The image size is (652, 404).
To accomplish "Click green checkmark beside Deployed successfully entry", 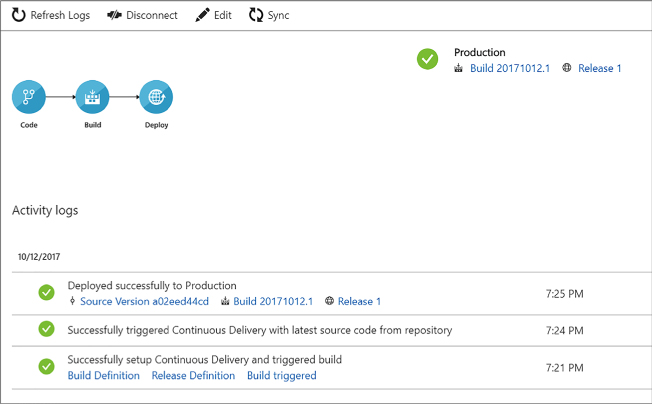I will click(47, 293).
